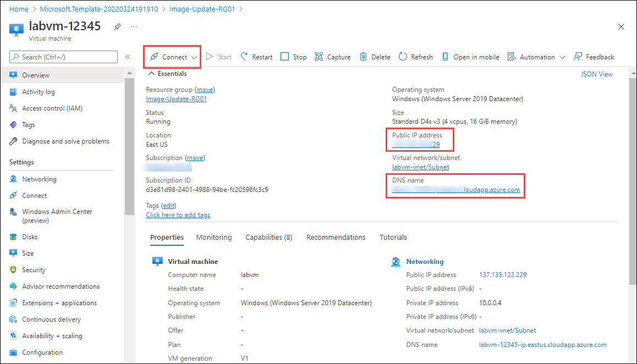
Task: Open the JSON View link
Action: [596, 74]
